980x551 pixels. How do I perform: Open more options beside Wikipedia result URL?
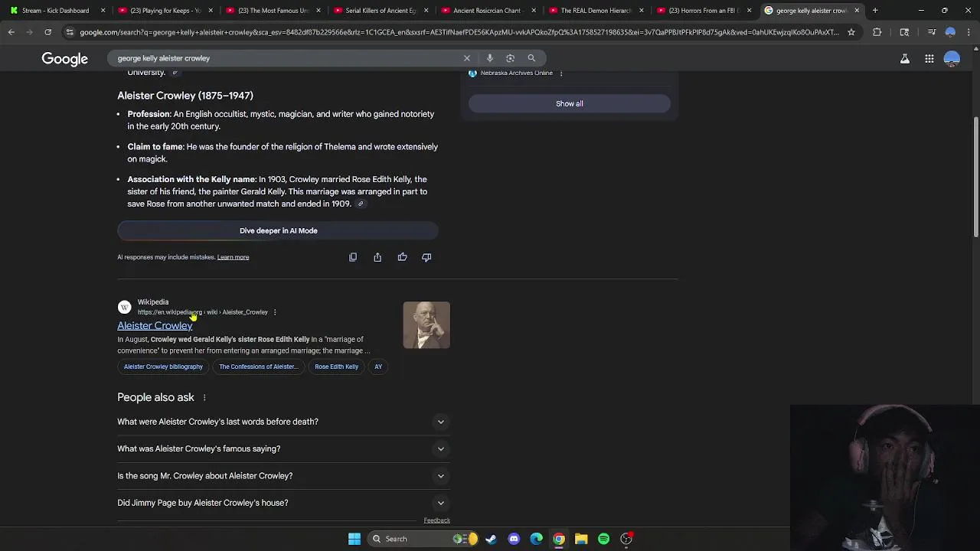(x=275, y=312)
